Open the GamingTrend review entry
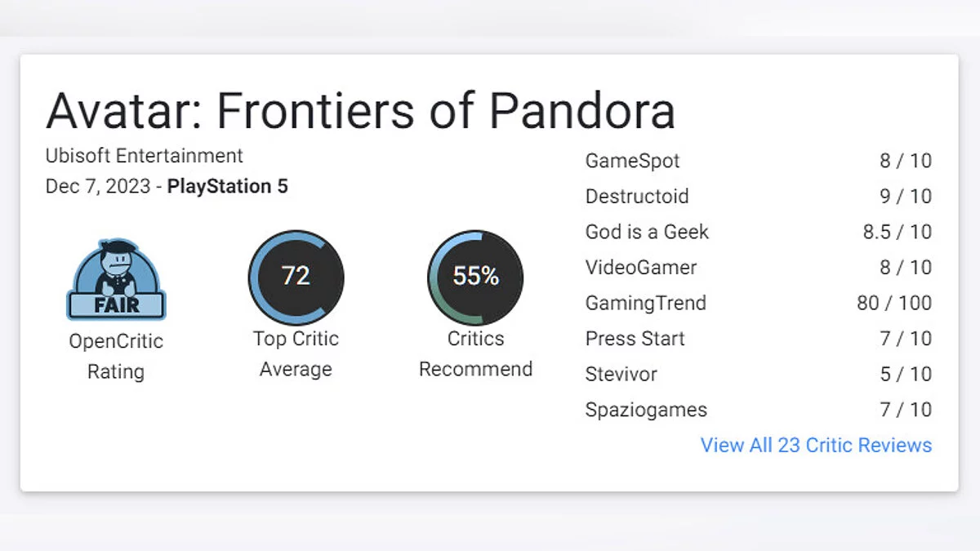The width and height of the screenshot is (980, 551). pos(645,303)
